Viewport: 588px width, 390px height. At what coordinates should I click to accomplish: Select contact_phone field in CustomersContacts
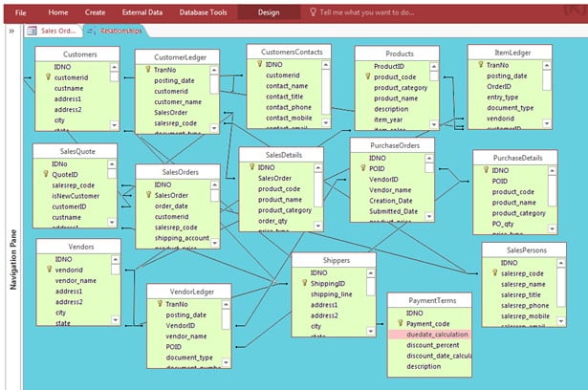[x=289, y=107]
